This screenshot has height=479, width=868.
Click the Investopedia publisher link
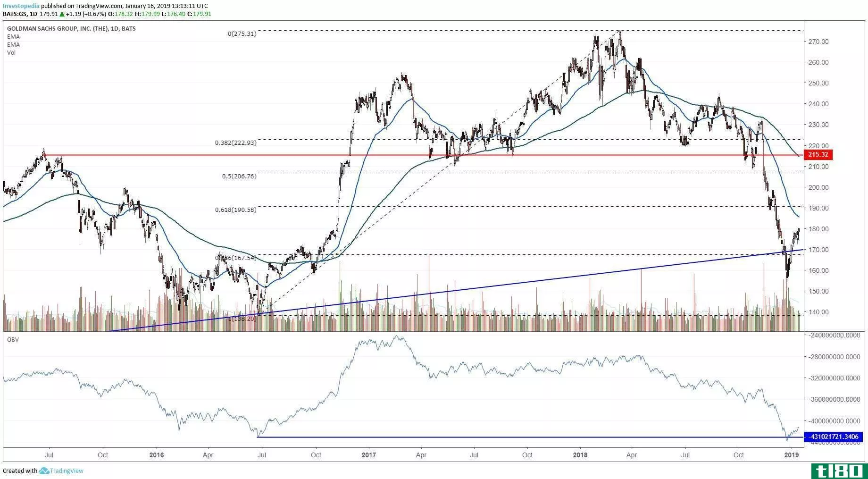click(x=20, y=6)
